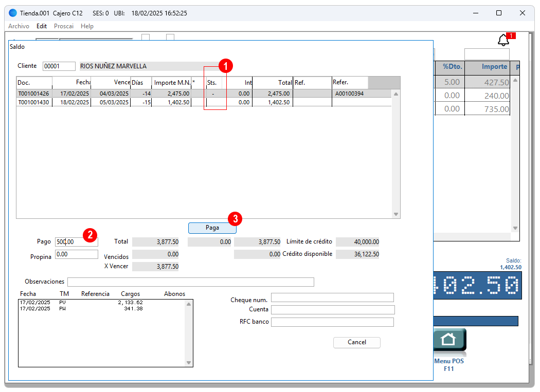Click the Importe header in background grid
This screenshot has height=392, width=540.
[494, 67]
